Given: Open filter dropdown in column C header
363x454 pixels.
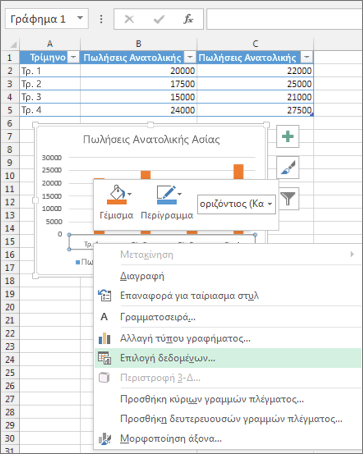Looking at the screenshot, I should [x=307, y=57].
